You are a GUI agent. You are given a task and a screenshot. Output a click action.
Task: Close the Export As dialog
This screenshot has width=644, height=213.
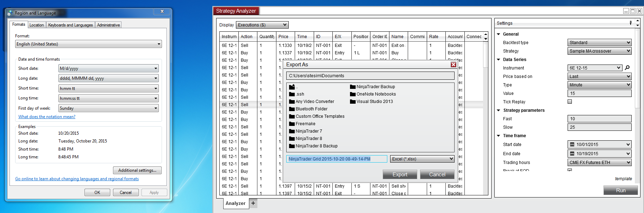454,65
